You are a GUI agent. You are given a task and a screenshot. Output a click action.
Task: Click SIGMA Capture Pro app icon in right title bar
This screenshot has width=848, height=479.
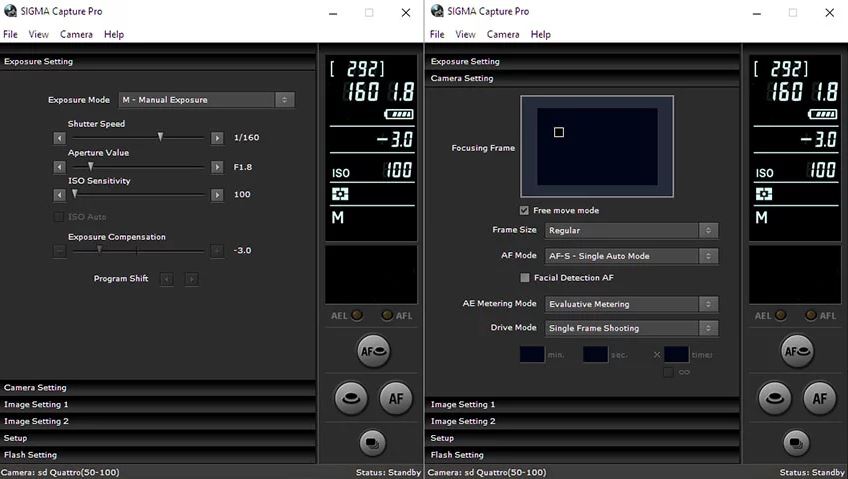point(437,11)
